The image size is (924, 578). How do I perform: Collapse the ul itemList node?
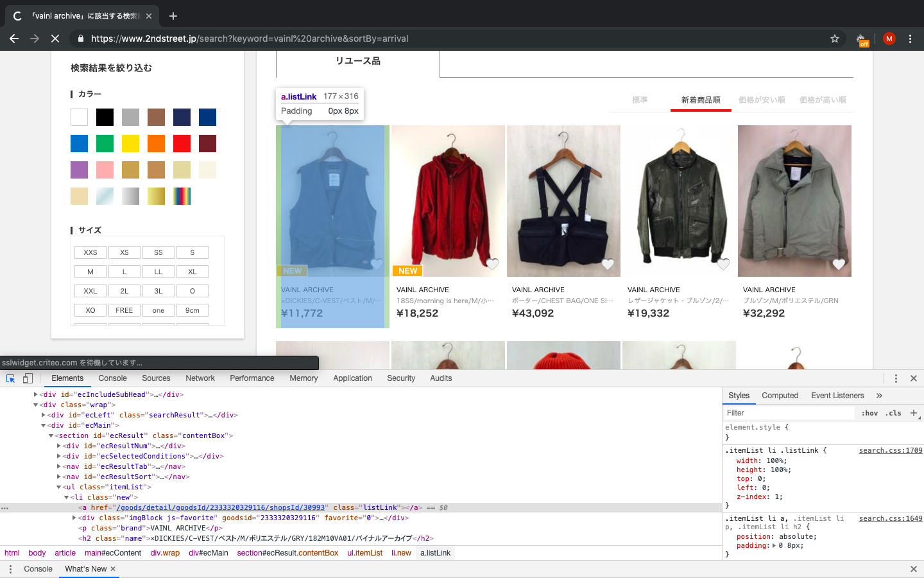59,487
